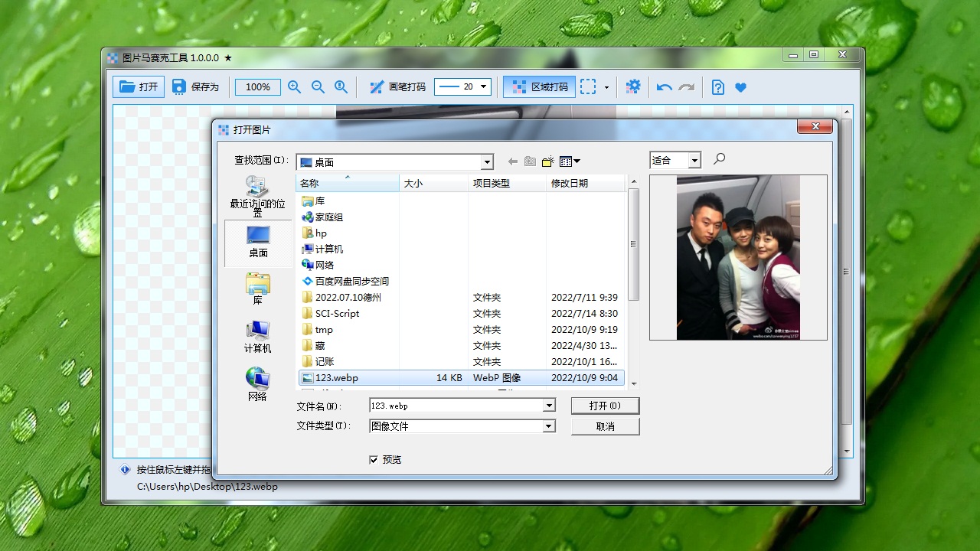Image resolution: width=980 pixels, height=551 pixels.
Task: Click the heart donate icon
Action: (x=740, y=86)
